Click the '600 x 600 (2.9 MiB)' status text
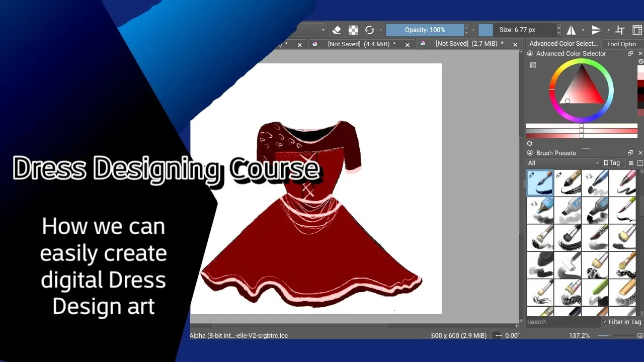Screen dimensions: 644x362 tap(459, 335)
